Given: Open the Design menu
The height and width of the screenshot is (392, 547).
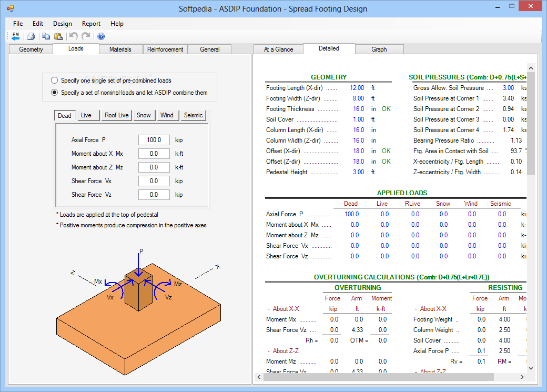Looking at the screenshot, I should [63, 24].
